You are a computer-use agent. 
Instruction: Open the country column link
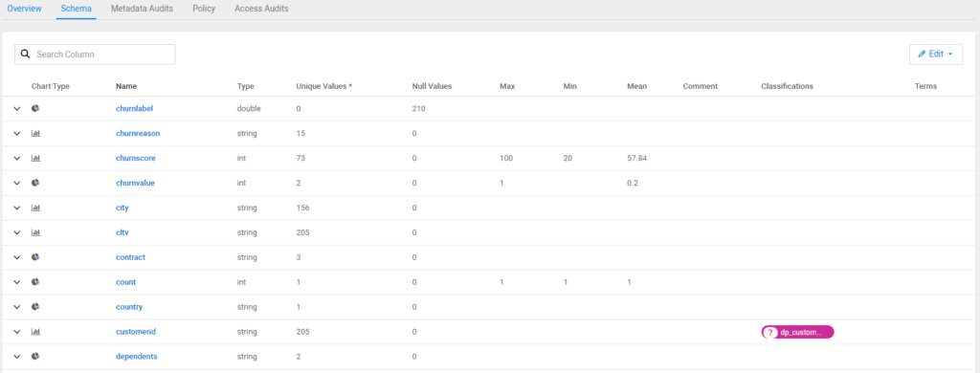[x=129, y=307]
